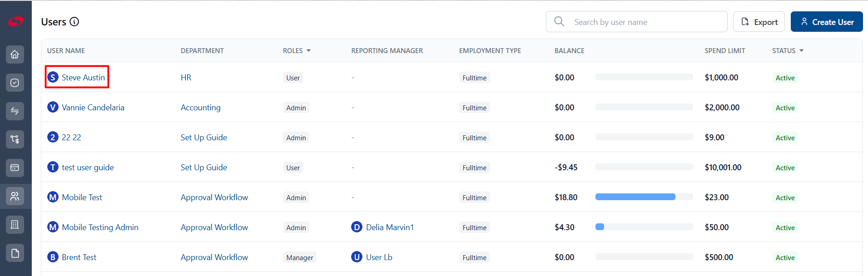
Task: Open the transfers arrows sidebar icon
Action: 15,111
